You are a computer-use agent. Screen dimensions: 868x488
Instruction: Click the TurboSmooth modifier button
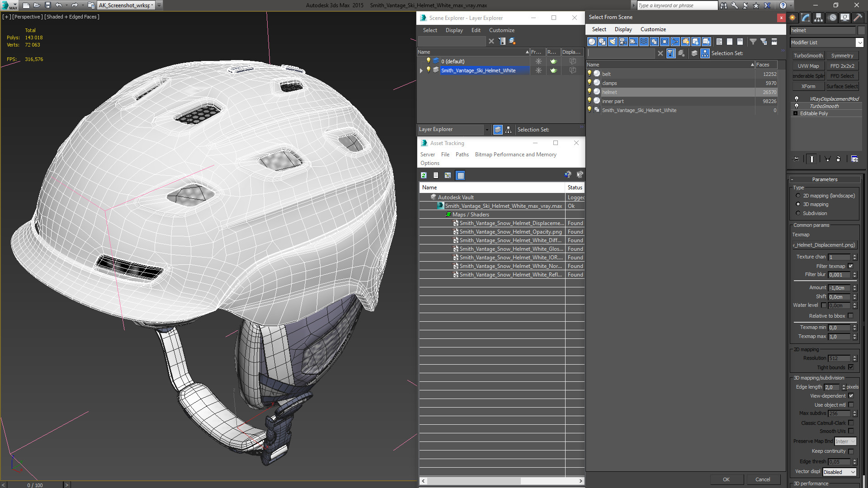[808, 56]
